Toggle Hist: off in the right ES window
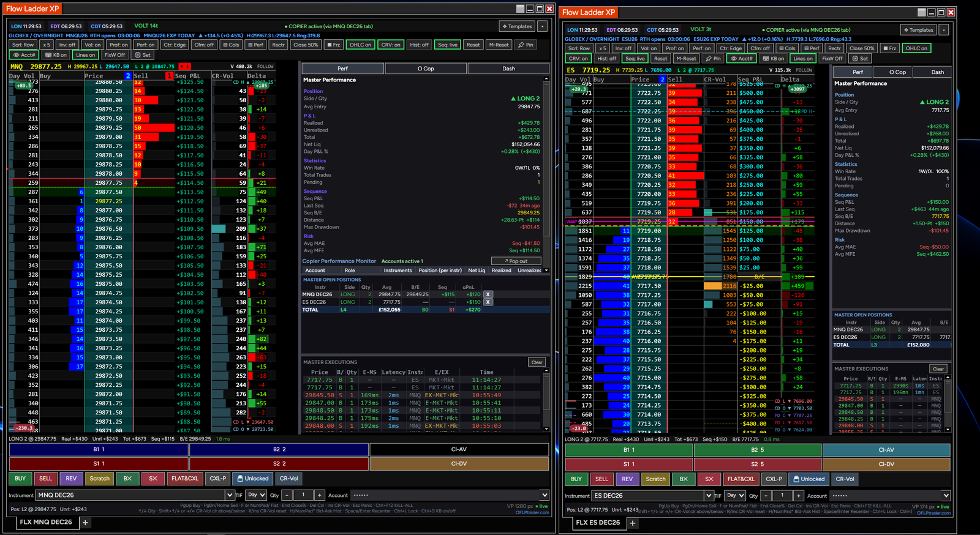 tap(606, 59)
